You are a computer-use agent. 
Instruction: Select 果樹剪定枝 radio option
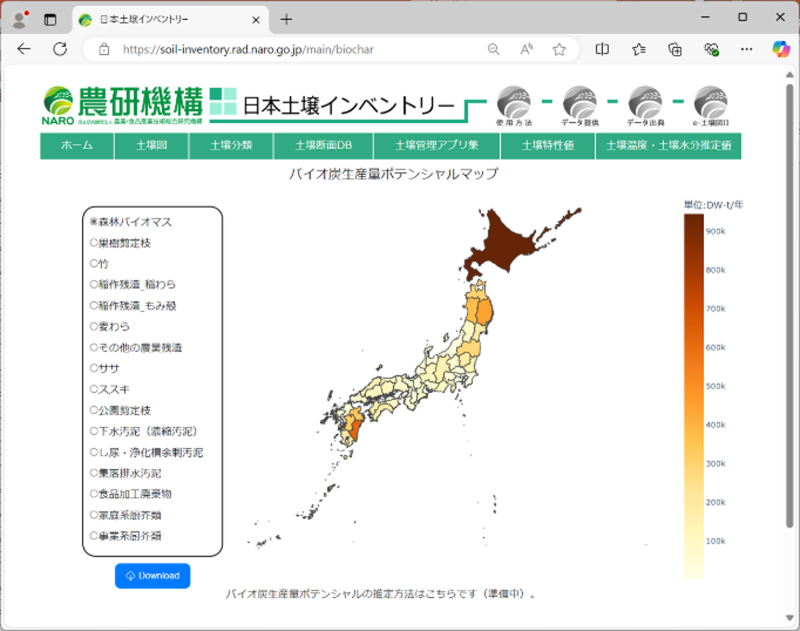point(93,243)
